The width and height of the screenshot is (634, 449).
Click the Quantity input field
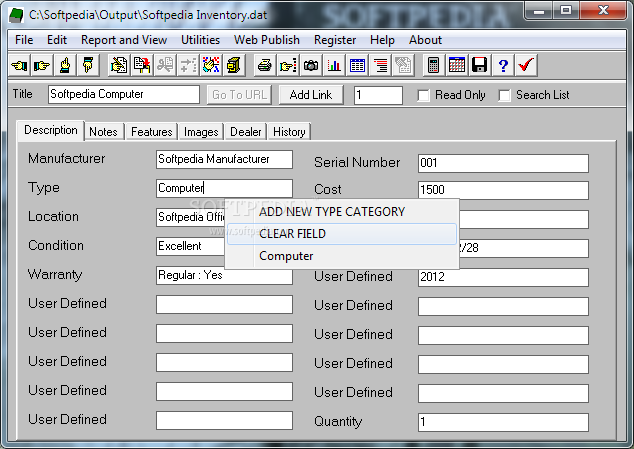click(503, 422)
